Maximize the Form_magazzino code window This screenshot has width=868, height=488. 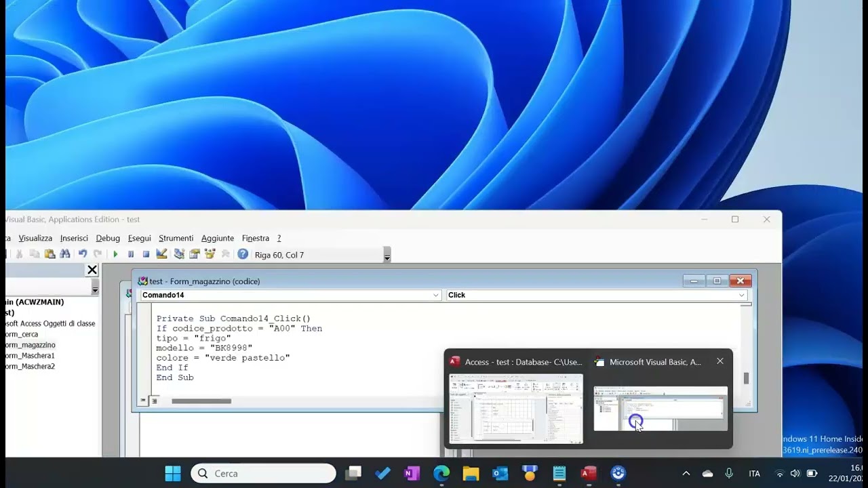[717, 281]
